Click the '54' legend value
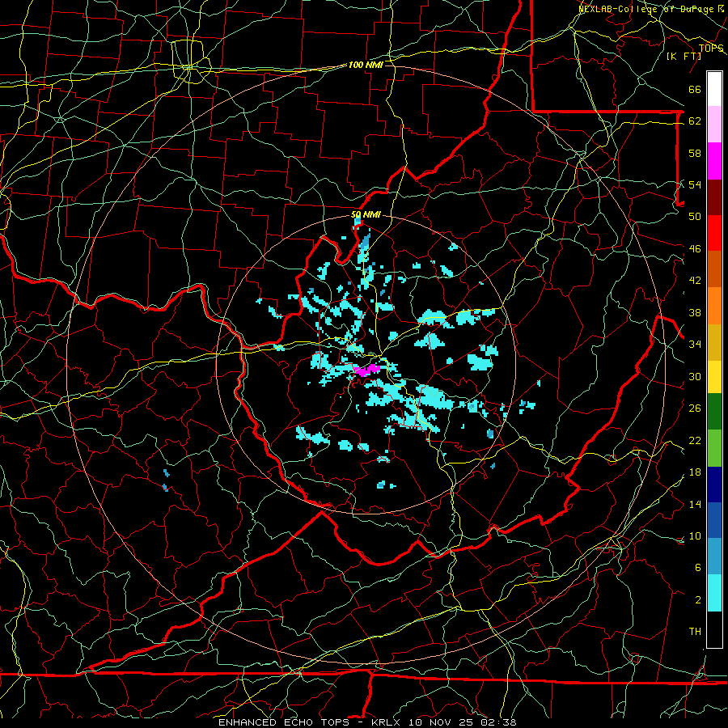 [695, 184]
